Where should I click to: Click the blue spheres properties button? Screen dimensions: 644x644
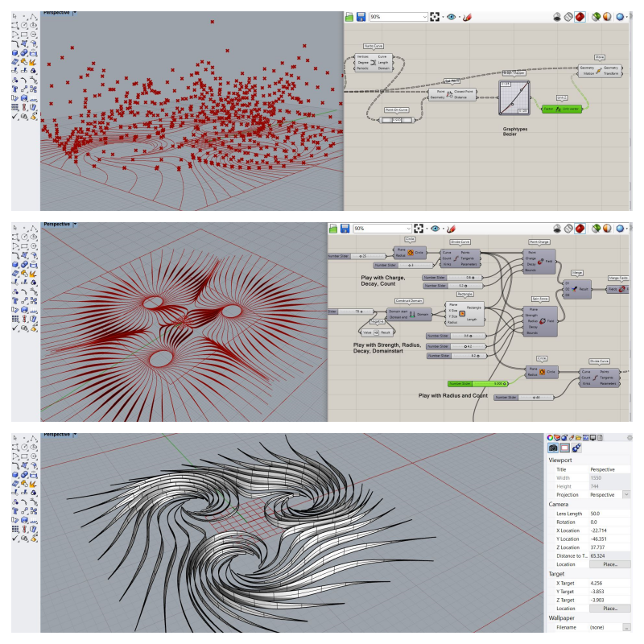(x=576, y=448)
